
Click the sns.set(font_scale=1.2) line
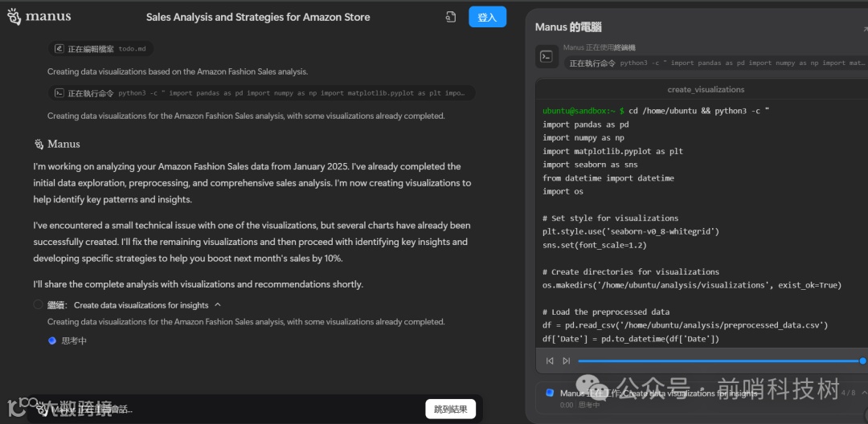595,245
